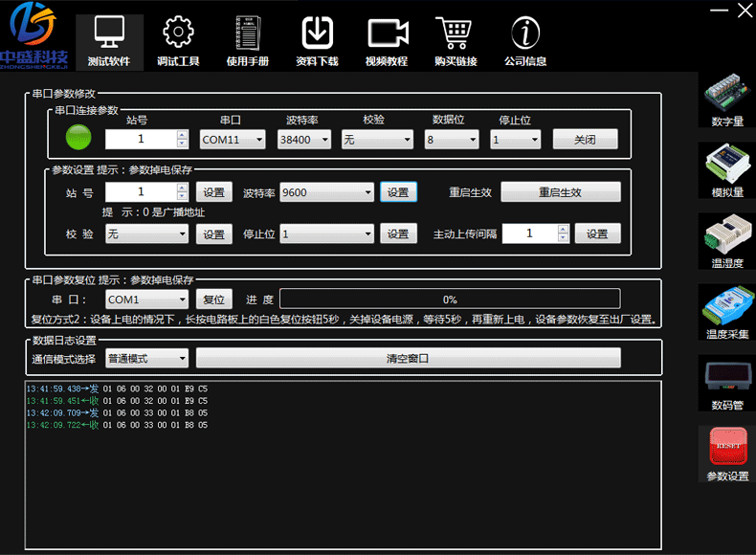Select log line 13:41:59.438 sent
The width and height of the screenshot is (756, 555).
coord(117,388)
